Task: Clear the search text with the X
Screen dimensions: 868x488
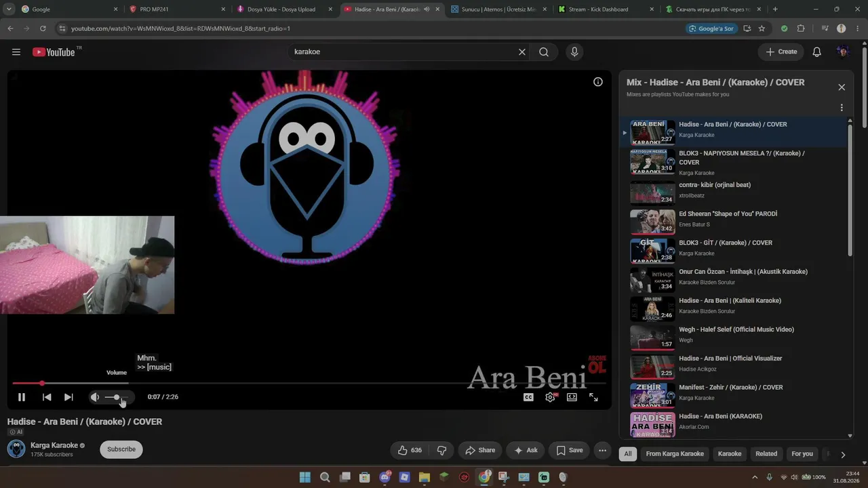Action: click(522, 52)
